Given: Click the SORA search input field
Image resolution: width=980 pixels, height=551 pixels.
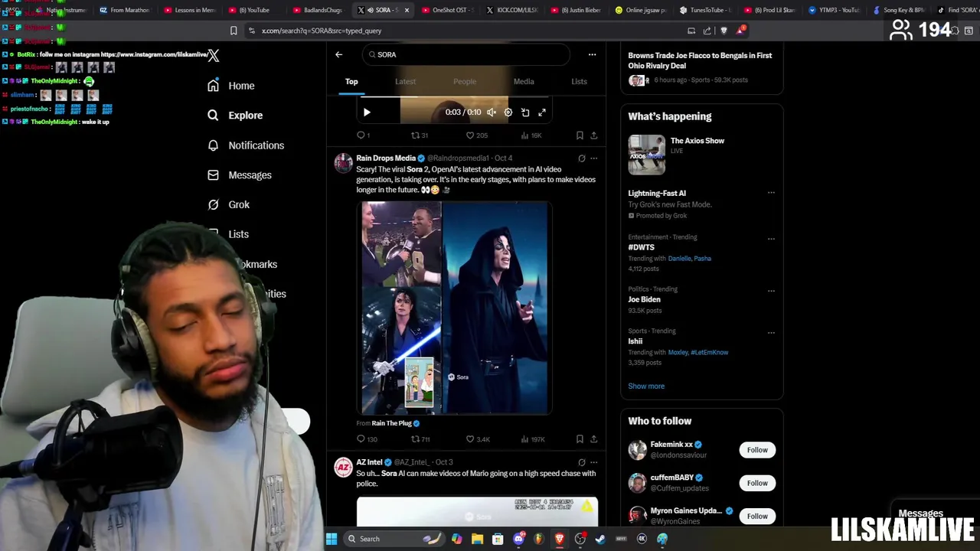Looking at the screenshot, I should tap(466, 54).
